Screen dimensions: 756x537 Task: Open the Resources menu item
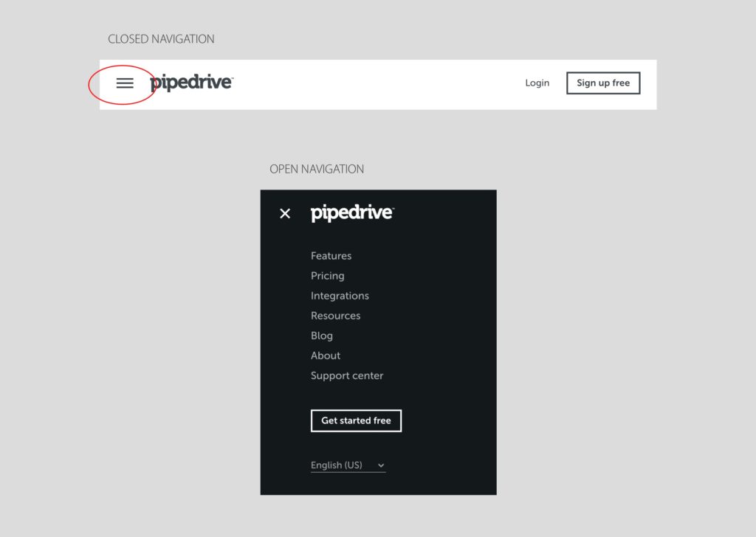coord(336,316)
